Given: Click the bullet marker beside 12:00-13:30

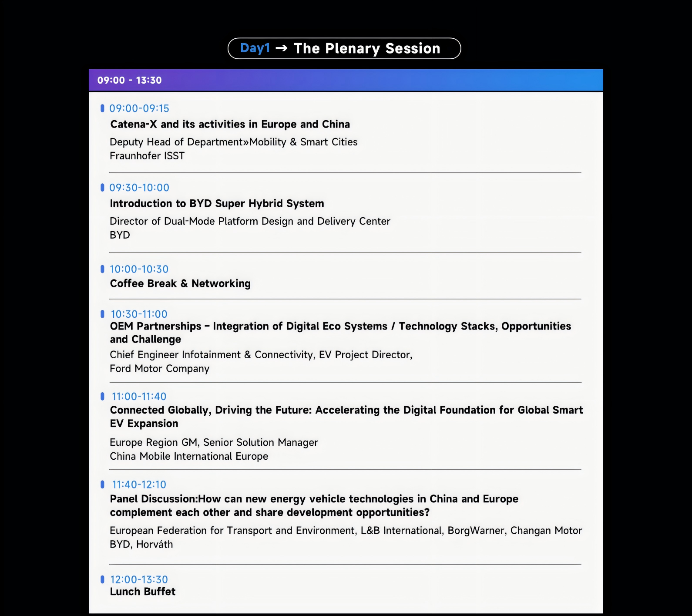Looking at the screenshot, I should click(x=102, y=579).
